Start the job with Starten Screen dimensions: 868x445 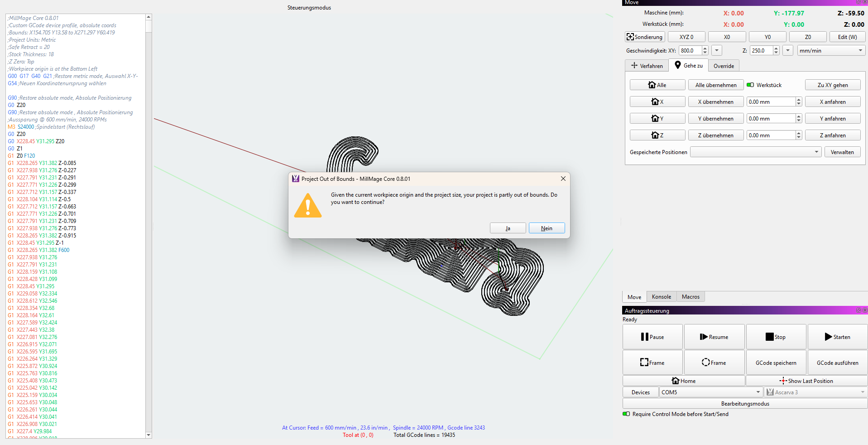click(x=837, y=337)
